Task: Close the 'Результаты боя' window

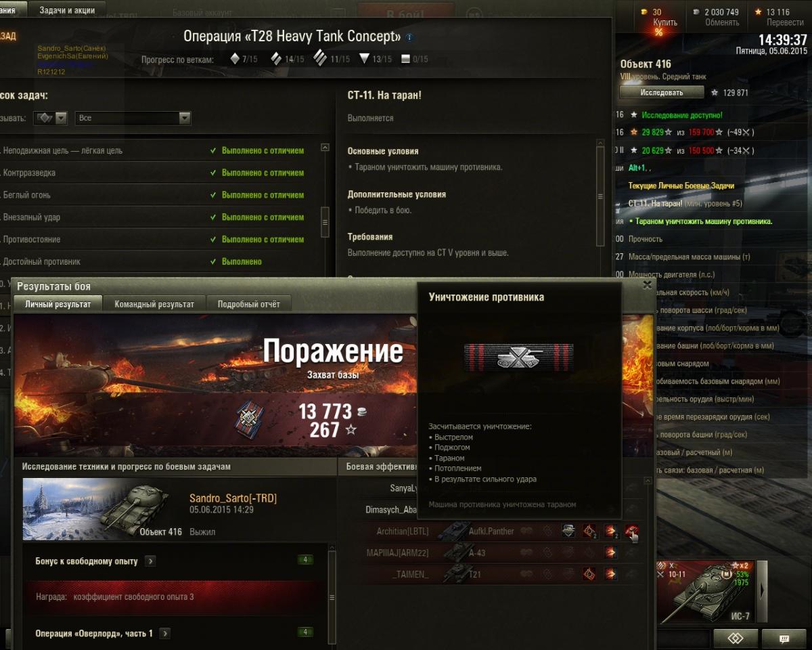Action: pos(647,285)
